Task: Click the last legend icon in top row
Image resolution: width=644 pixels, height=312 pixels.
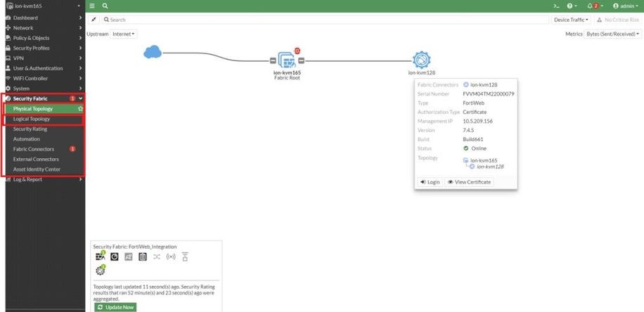Action: [185, 257]
